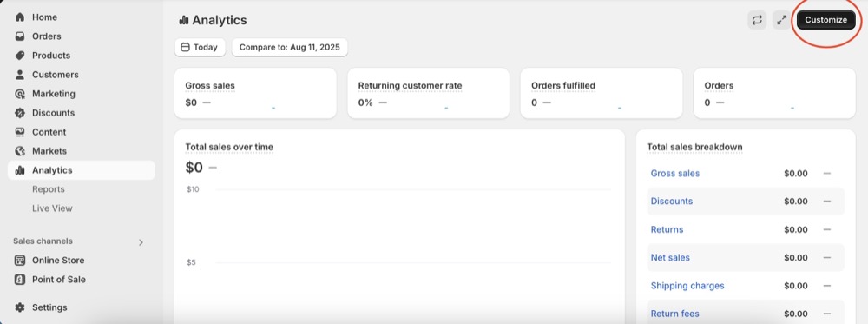This screenshot has width=868, height=324.
Task: Open the Online Store sales channel
Action: point(82,261)
